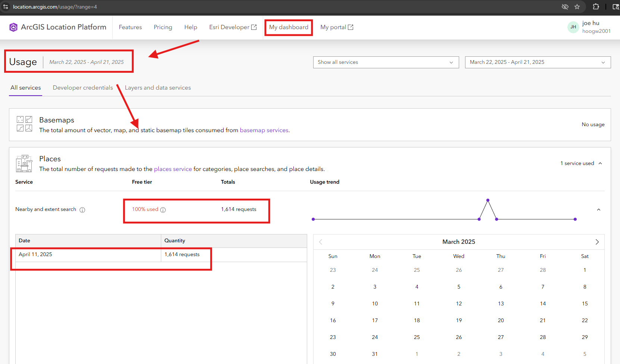The height and width of the screenshot is (364, 620).
Task: Open the Show all services dropdown
Action: coord(386,62)
